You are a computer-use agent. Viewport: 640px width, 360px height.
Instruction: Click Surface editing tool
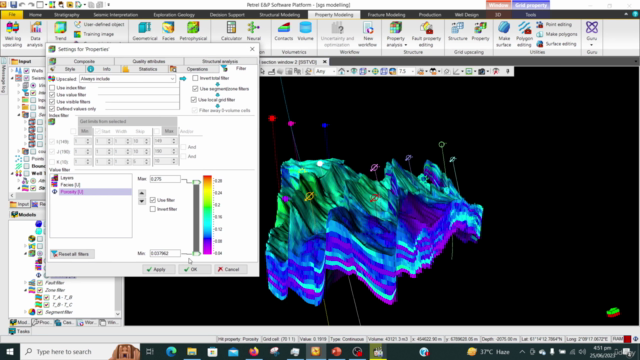[x=556, y=44]
